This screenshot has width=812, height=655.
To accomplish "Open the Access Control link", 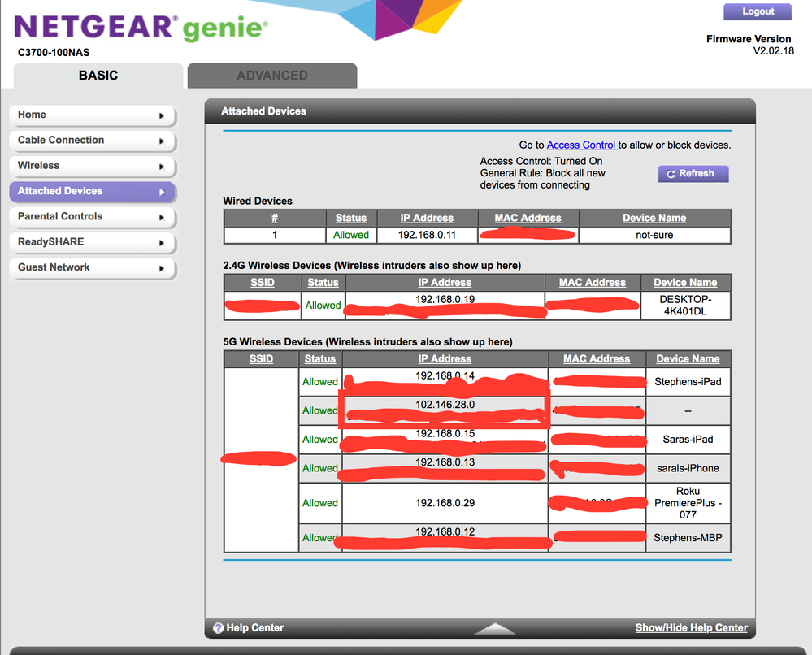I will [x=581, y=145].
